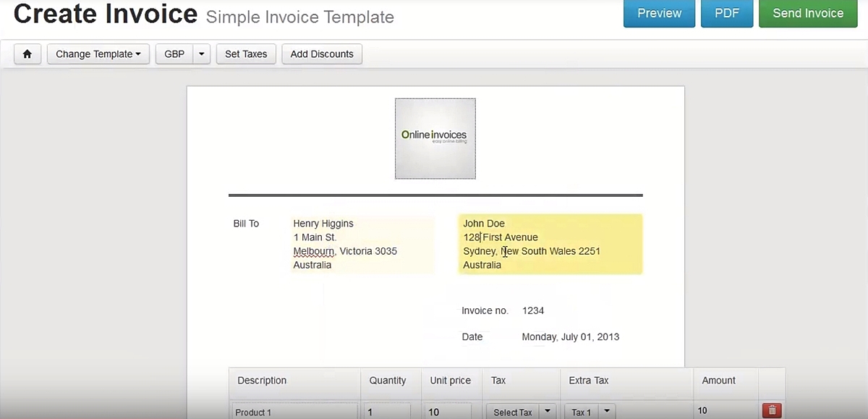Click the GBP currency button
The image size is (868, 419).
[x=174, y=54]
